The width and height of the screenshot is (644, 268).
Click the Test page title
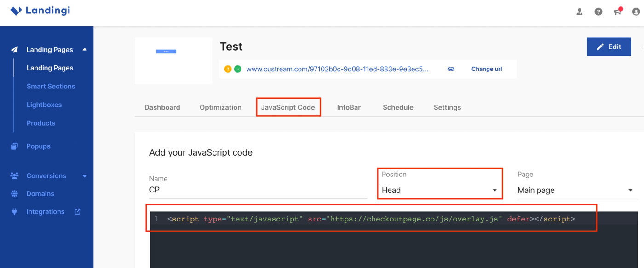pos(231,47)
